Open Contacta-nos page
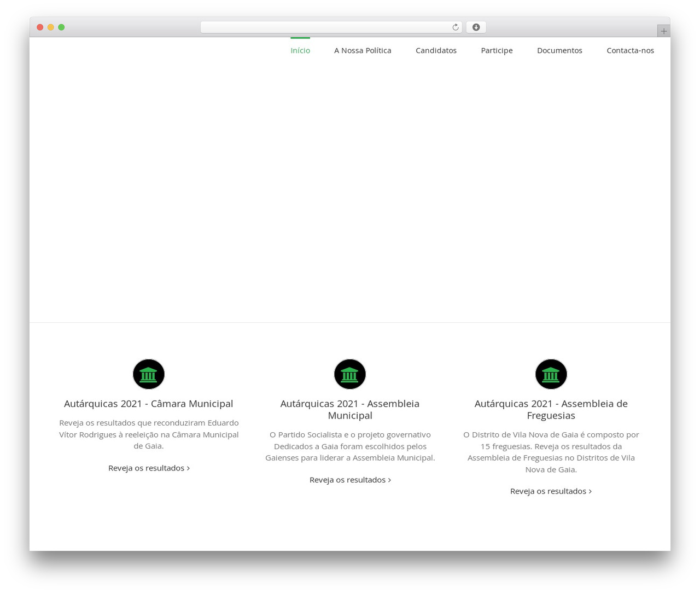The width and height of the screenshot is (700, 593). pyautogui.click(x=630, y=50)
